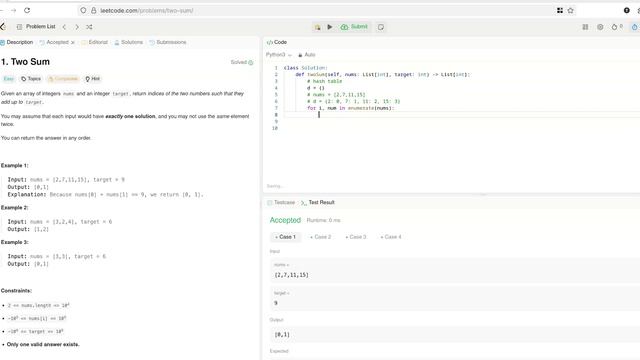Open browser extensions grid icon

[x=560, y=11]
